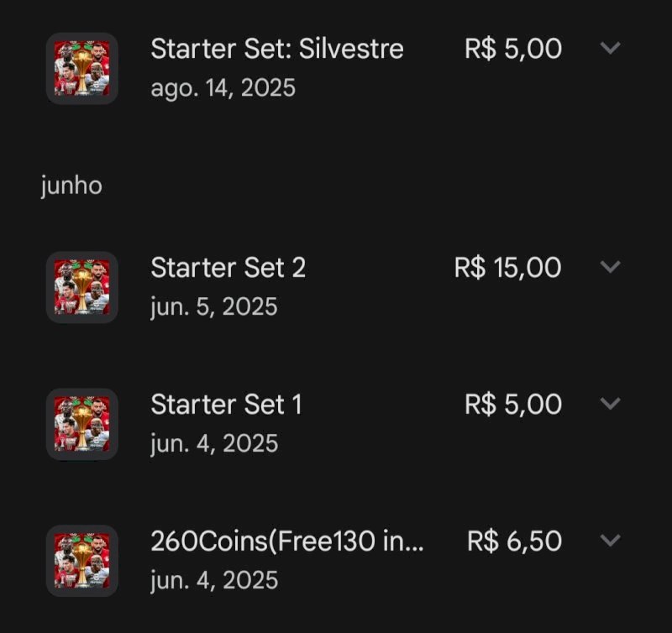Expand the Starter Set 2 purchase details
Image resolution: width=672 pixels, height=633 pixels.
pyautogui.click(x=611, y=267)
